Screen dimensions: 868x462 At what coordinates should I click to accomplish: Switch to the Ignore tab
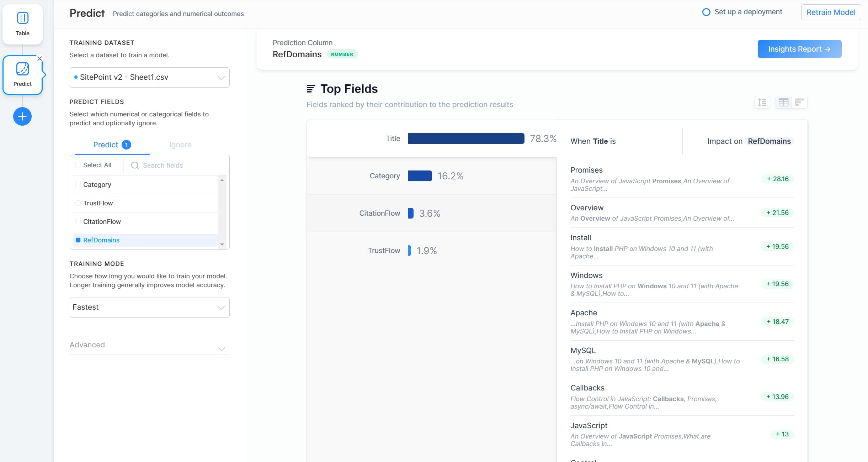point(180,145)
